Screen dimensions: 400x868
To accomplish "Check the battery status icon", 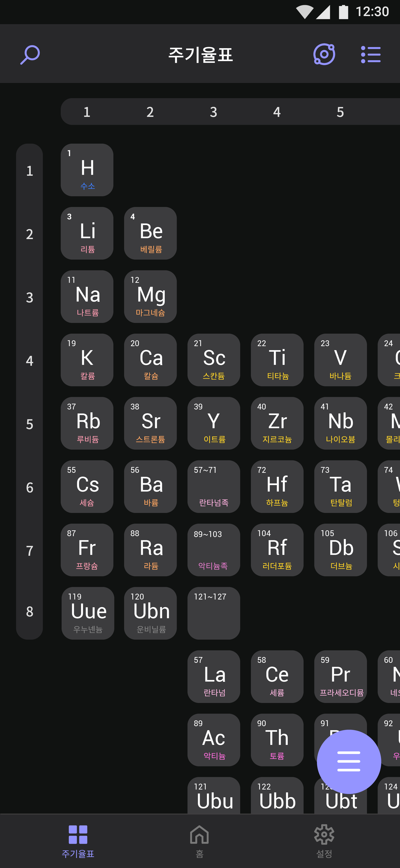I will pyautogui.click(x=343, y=12).
